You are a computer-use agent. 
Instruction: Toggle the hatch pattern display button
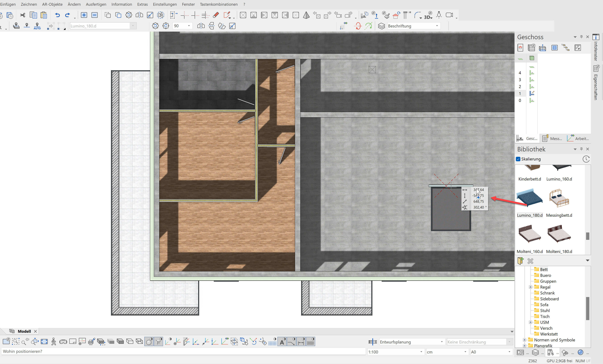tap(310, 342)
